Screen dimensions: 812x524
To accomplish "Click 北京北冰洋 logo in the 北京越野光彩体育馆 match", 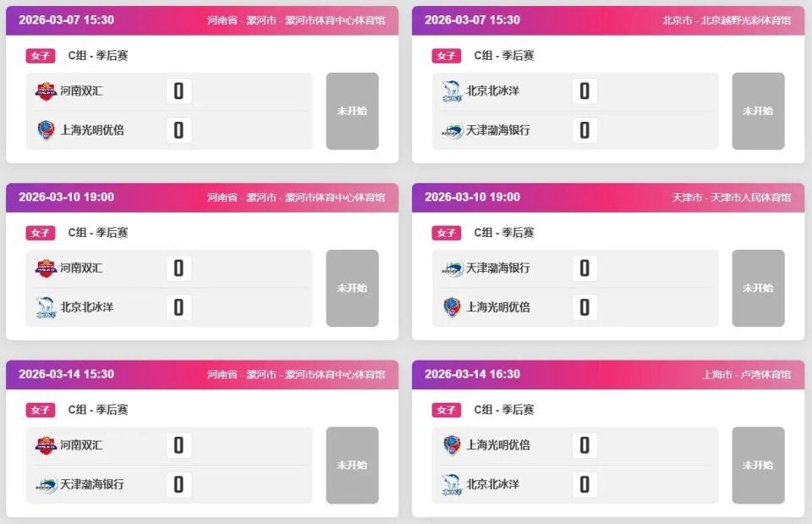I will click(x=452, y=91).
